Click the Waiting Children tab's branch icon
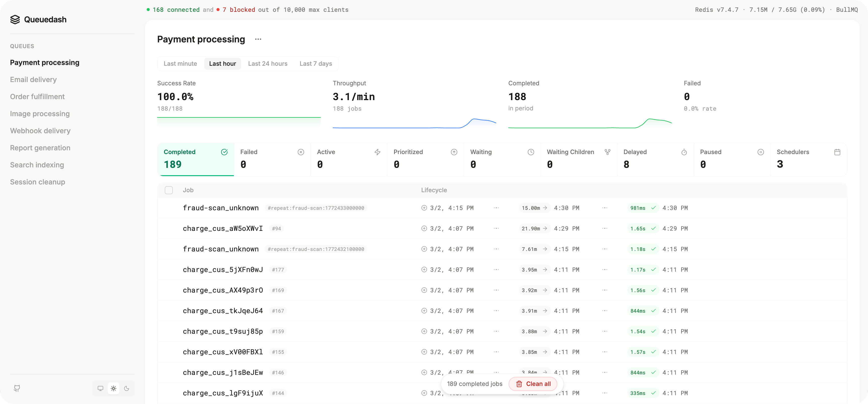Screen dimensions: 868x404 607,152
